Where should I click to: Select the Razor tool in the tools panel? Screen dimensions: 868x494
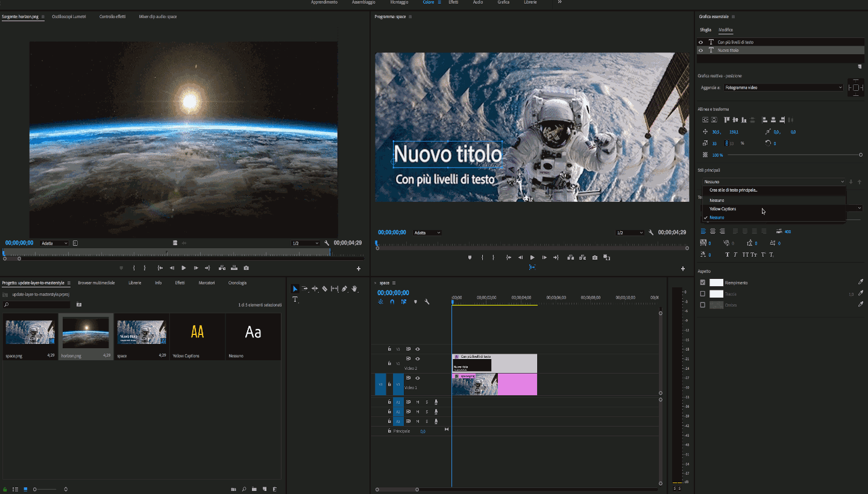tap(325, 289)
